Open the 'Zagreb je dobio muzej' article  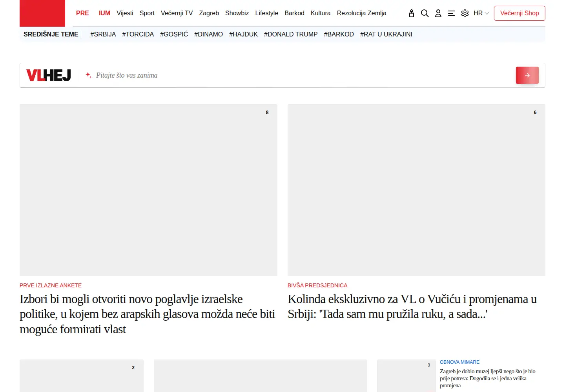(x=488, y=378)
